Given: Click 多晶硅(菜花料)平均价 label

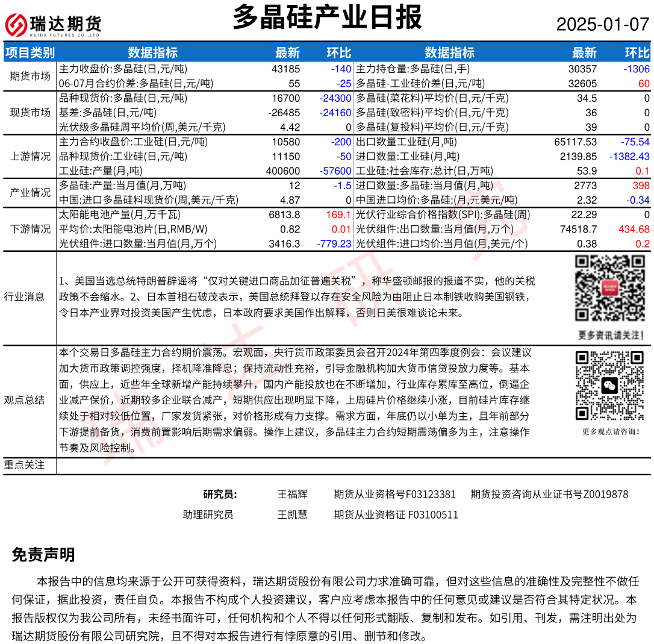Looking at the screenshot, I should tap(432, 98).
